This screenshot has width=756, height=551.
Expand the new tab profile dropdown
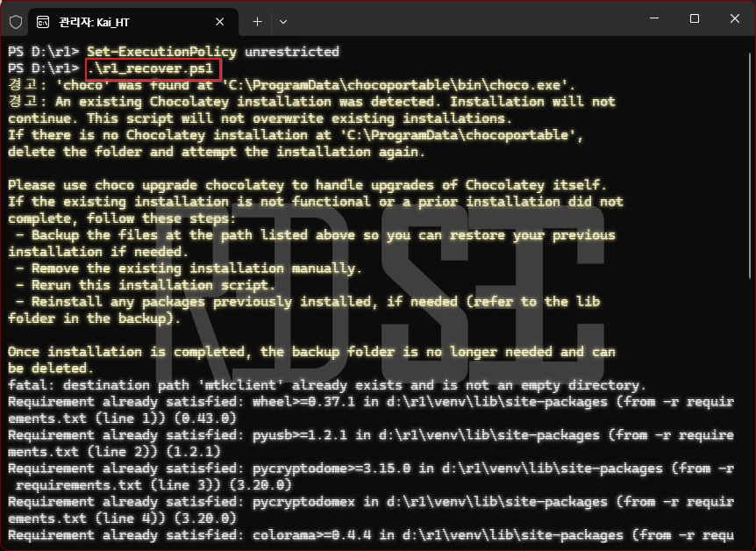click(x=283, y=22)
